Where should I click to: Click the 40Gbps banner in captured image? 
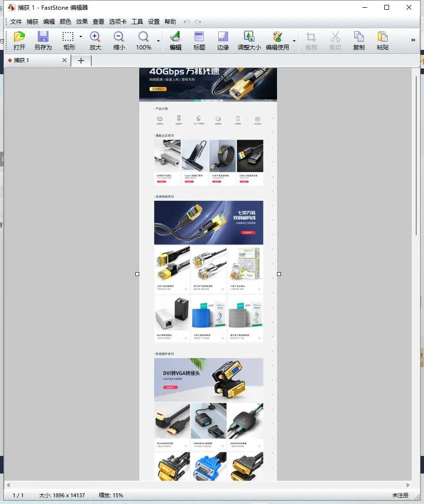tap(208, 84)
